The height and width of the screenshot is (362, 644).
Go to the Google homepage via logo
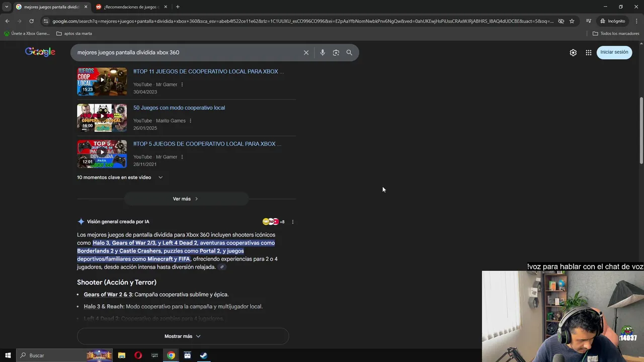tap(40, 52)
